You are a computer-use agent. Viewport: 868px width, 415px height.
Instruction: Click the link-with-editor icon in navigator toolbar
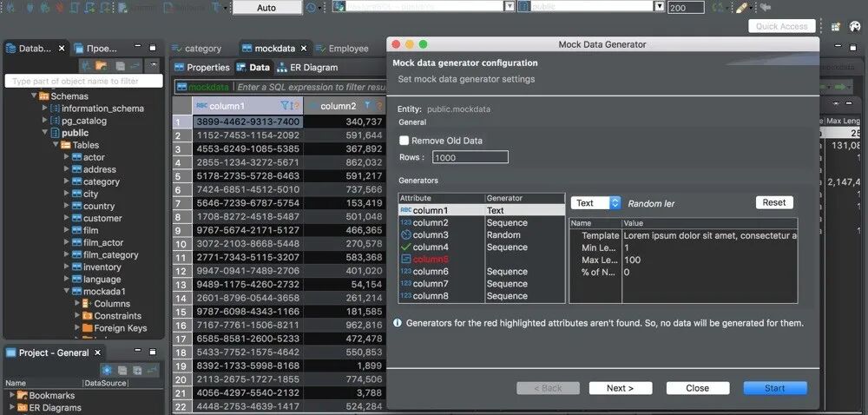coord(135,66)
